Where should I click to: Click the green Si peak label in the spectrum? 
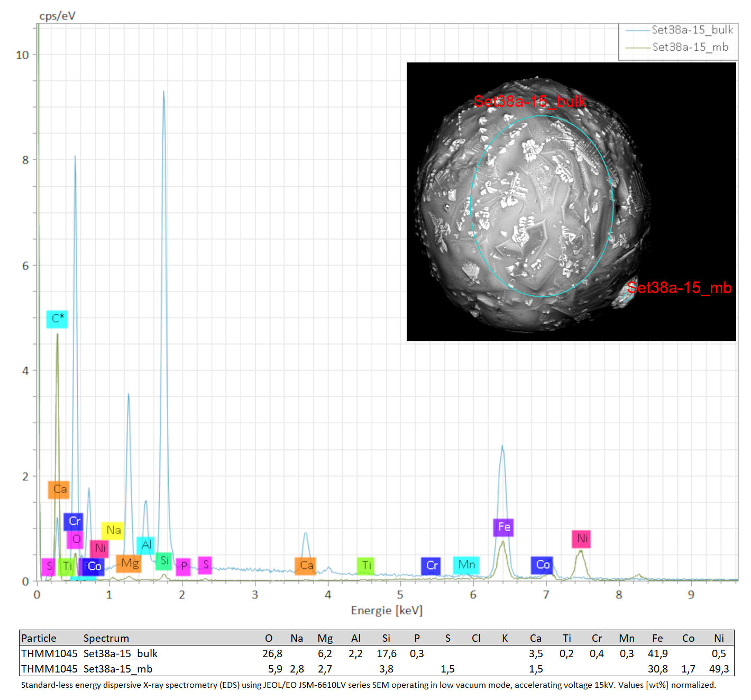[x=163, y=561]
